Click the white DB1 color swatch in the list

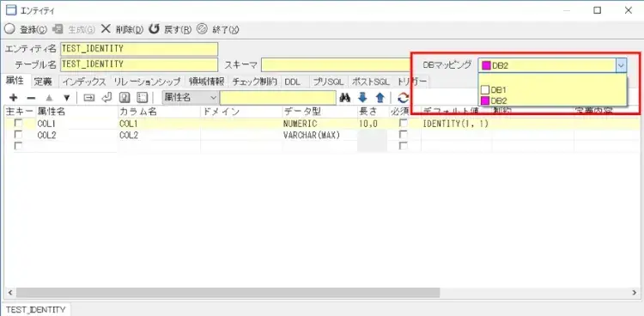pyautogui.click(x=485, y=89)
